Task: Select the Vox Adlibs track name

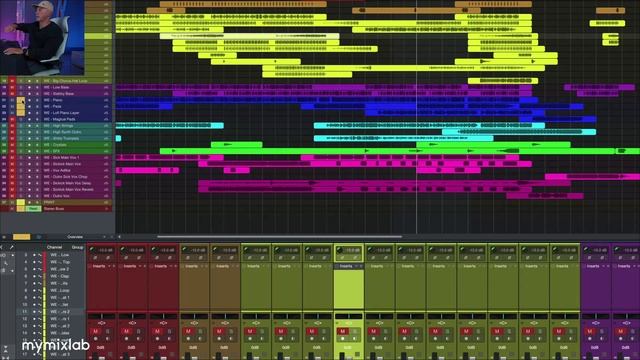Action: [x=57, y=170]
